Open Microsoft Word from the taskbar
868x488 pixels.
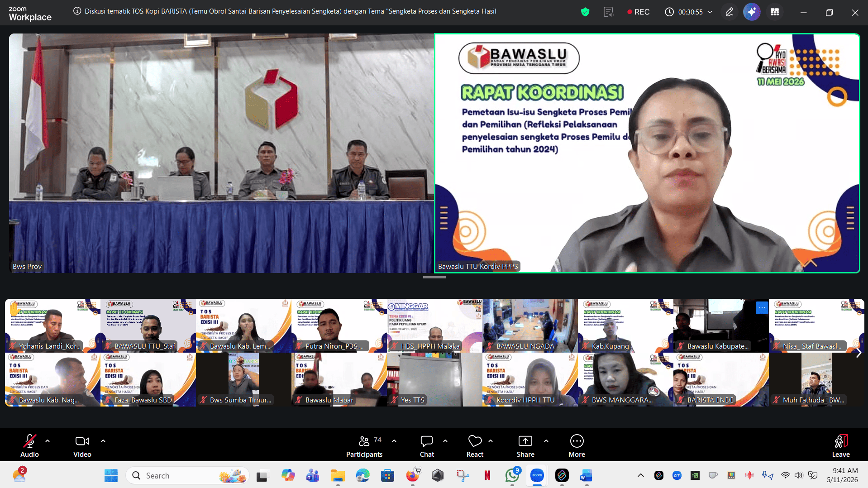click(586, 475)
